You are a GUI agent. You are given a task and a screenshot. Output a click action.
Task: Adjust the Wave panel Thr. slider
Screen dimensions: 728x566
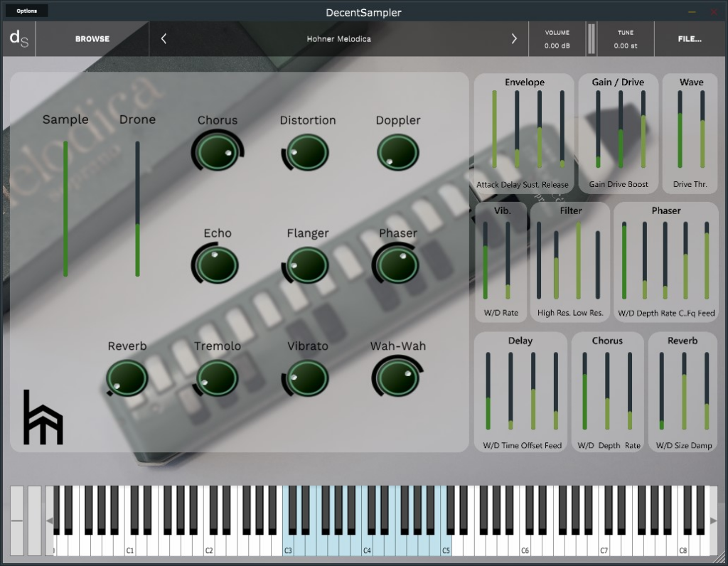pyautogui.click(x=702, y=129)
